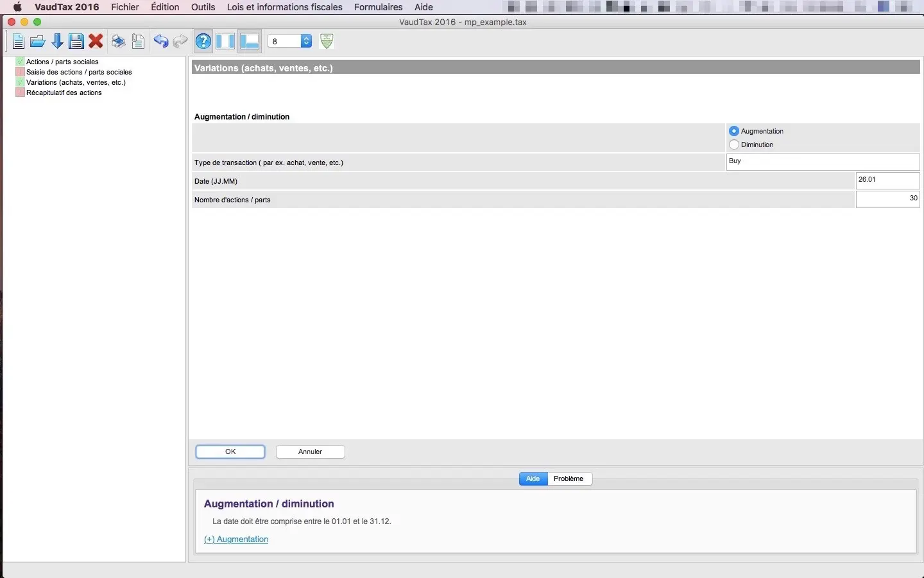924x578 pixels.
Task: Toggle the side panels layout icon
Action: pos(225,42)
